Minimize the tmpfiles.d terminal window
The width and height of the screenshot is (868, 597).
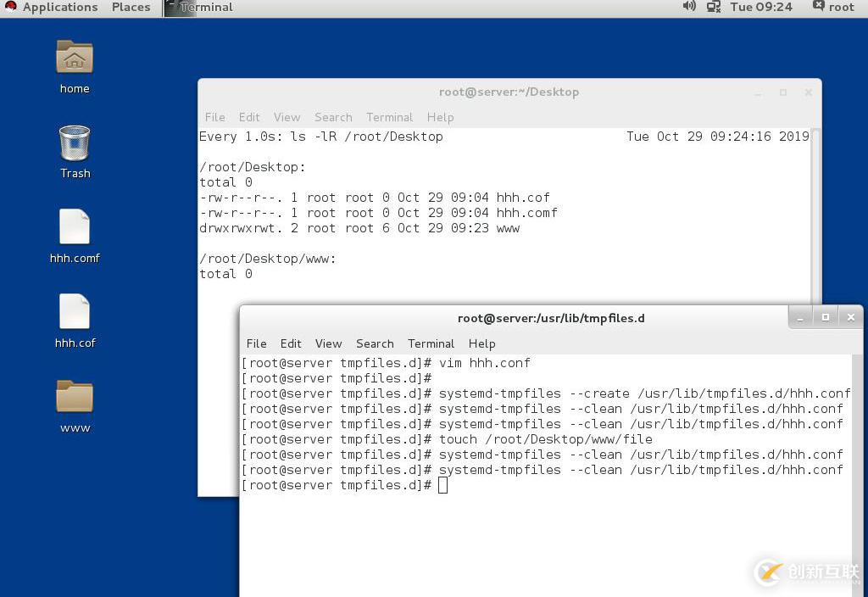[x=800, y=317]
